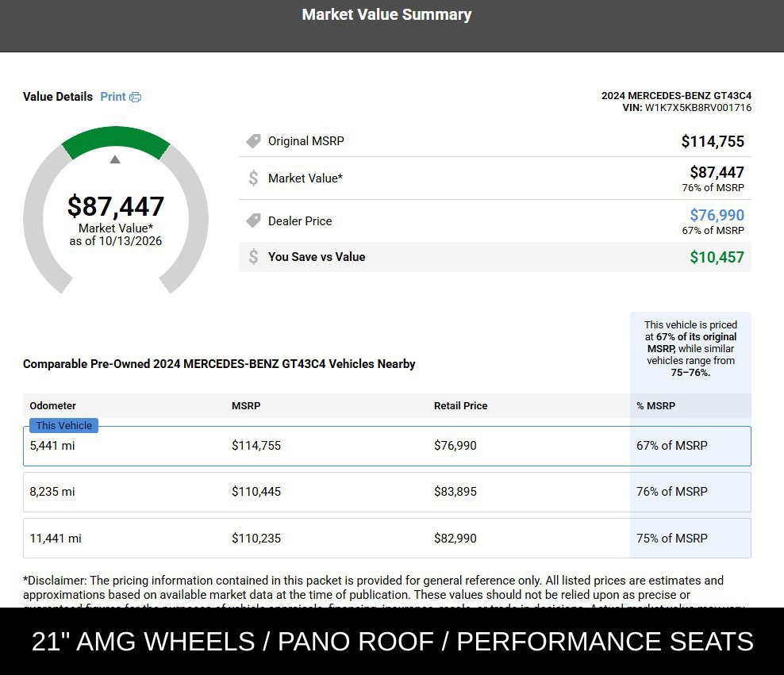The image size is (784, 675).
Task: Click the $82,990 retail price cell
Action: [x=455, y=538]
